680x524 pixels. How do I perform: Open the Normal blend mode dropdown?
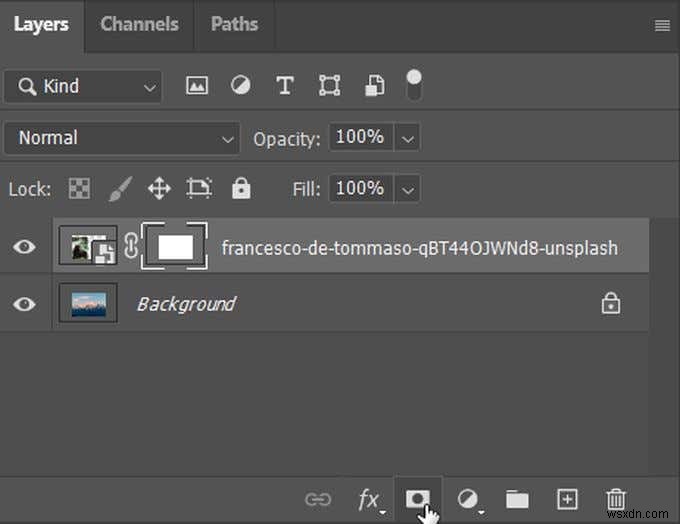[x=121, y=138]
